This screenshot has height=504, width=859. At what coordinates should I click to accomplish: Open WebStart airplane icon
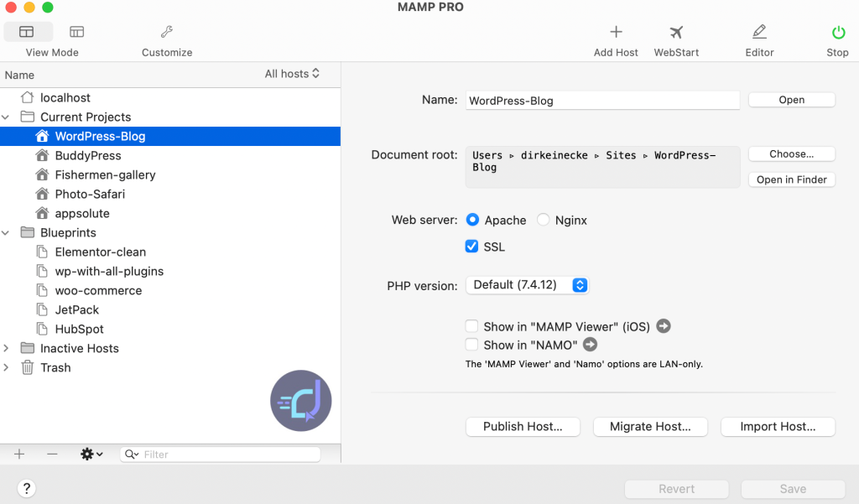677,33
